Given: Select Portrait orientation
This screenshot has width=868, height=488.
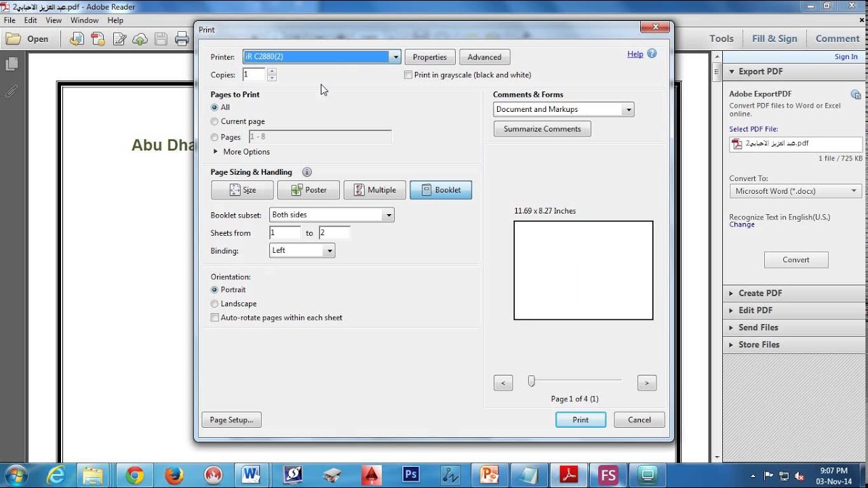Looking at the screenshot, I should 214,289.
